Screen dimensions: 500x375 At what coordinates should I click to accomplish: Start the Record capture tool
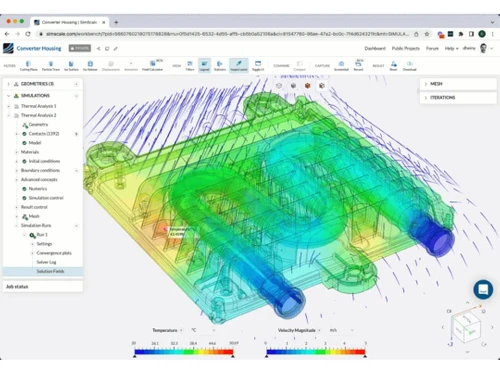click(x=358, y=65)
